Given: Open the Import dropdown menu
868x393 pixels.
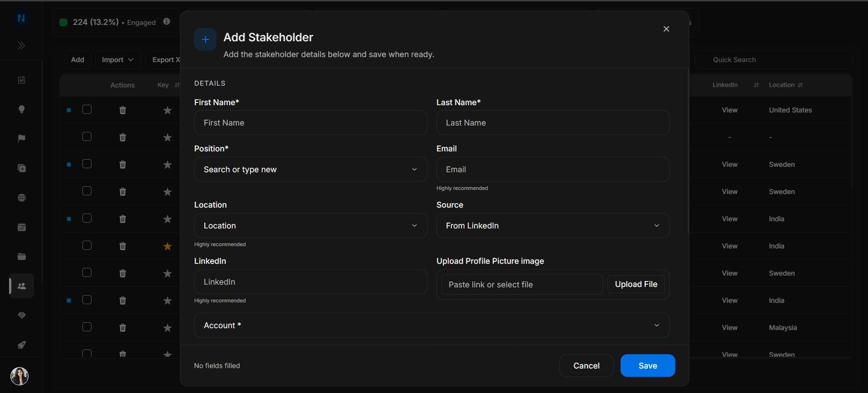Looking at the screenshot, I should click(118, 60).
